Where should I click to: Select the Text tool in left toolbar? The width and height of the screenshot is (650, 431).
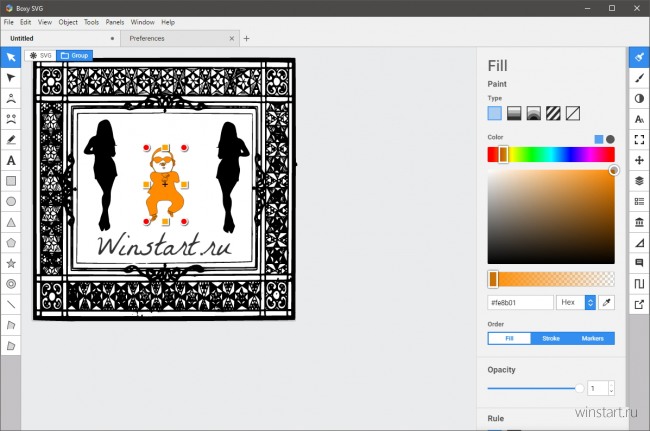coord(11,160)
